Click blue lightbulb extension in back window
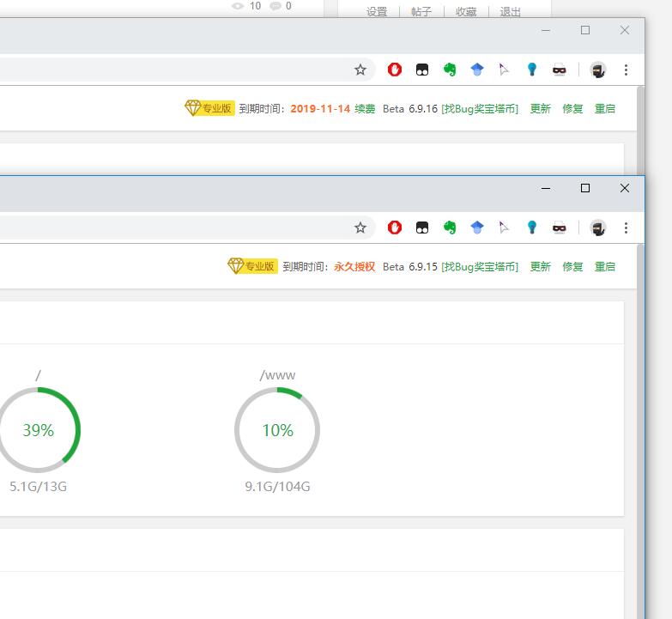 tap(532, 70)
